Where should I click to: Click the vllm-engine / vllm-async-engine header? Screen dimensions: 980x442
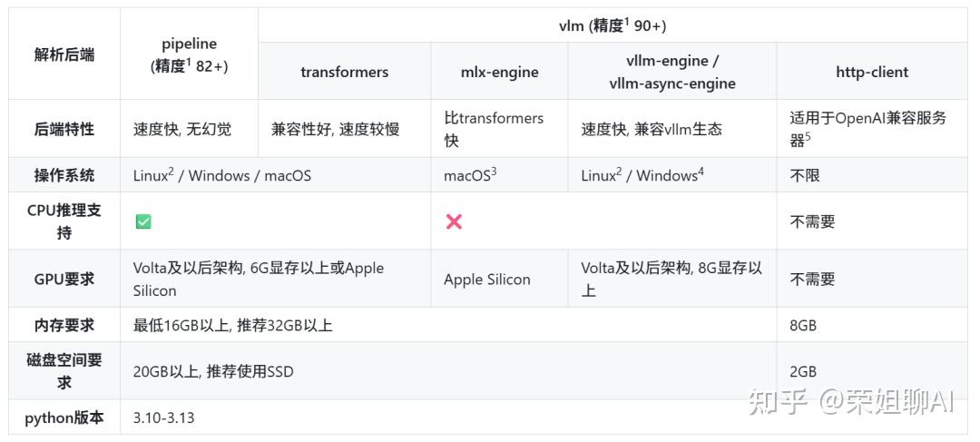[671, 72]
